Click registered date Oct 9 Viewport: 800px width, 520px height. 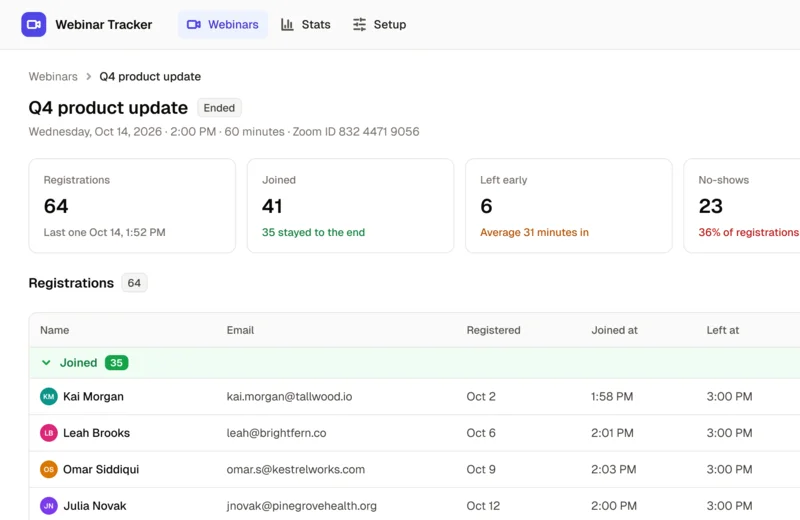click(x=481, y=469)
